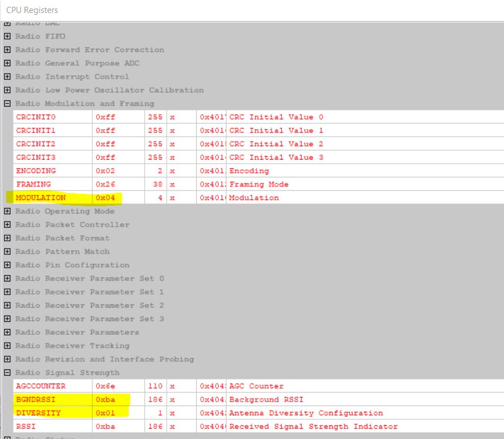
Task: Click the ENCODING hex value 0x02
Action: click(105, 171)
